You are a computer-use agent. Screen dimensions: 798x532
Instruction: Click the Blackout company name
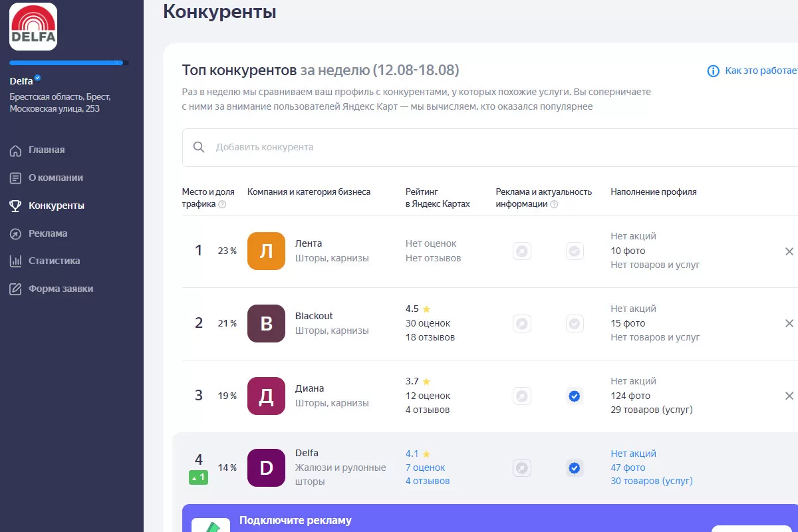(x=314, y=316)
